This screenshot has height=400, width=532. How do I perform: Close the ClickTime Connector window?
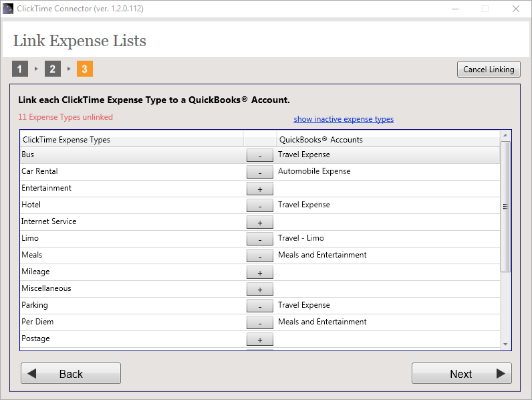[x=516, y=9]
